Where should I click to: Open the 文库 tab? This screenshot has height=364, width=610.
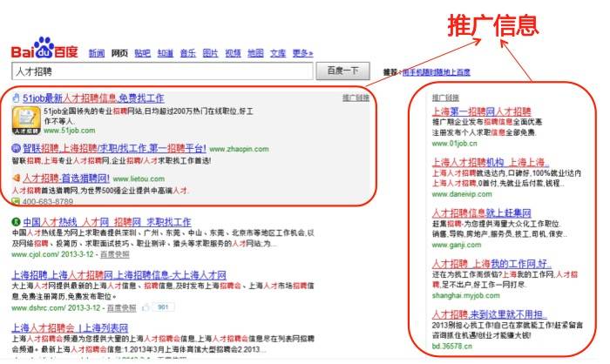[x=278, y=53]
